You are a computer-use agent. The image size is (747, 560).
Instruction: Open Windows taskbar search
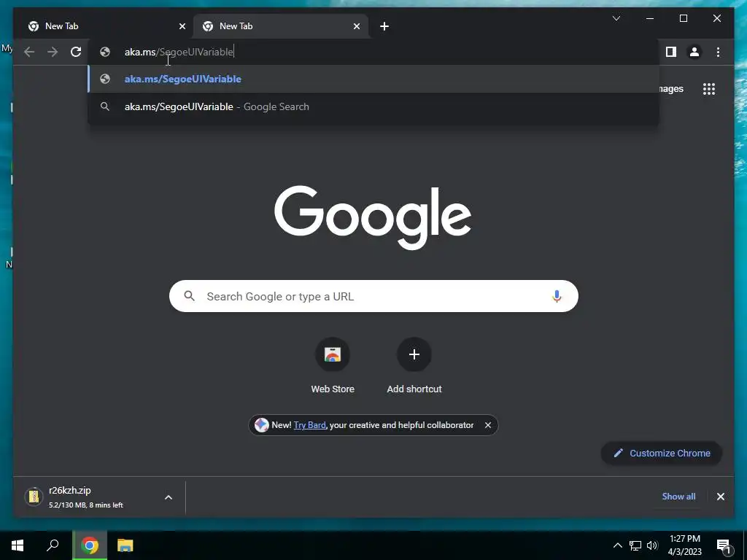pos(53,545)
